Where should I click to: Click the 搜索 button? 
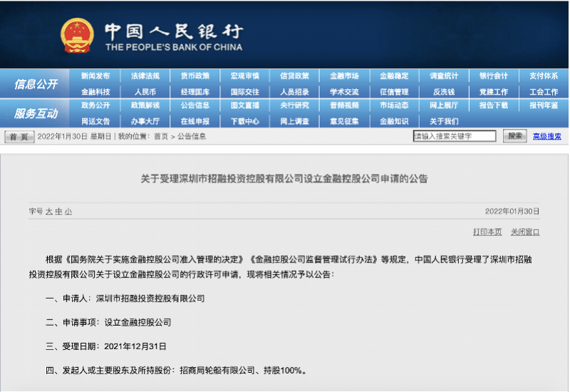point(514,136)
